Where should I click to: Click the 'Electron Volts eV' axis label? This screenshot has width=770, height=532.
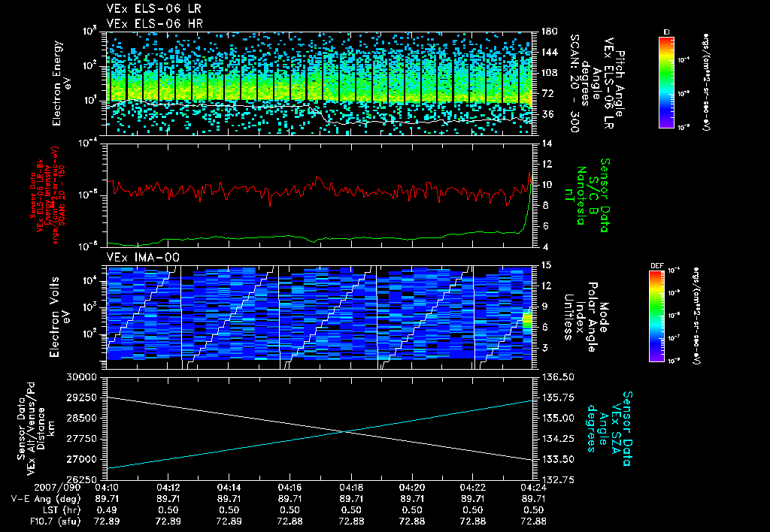pyautogui.click(x=59, y=316)
